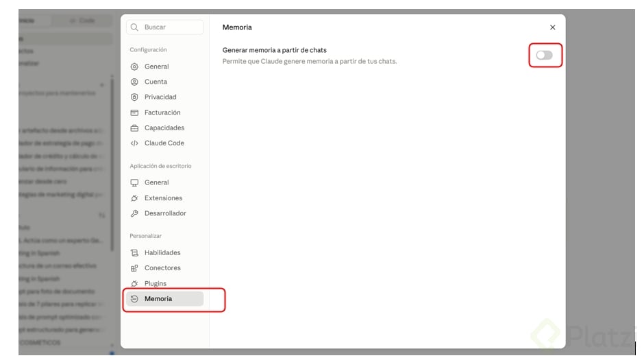The image size is (644, 358).
Task: Click the Extensiones plug icon
Action: tap(134, 198)
